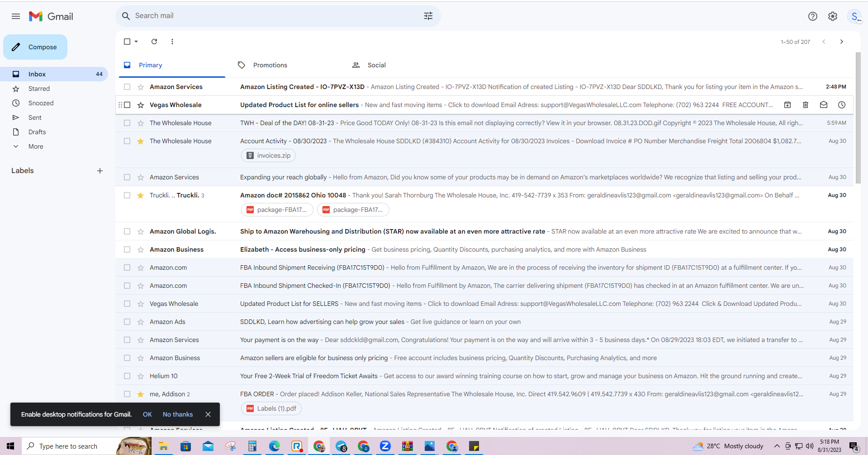Image resolution: width=868 pixels, height=455 pixels.
Task: Select the Expanding your reach globally email checkbox
Action: point(127,177)
